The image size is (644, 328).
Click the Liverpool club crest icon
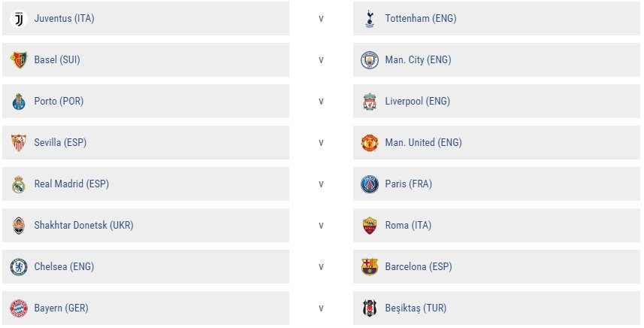369,102
